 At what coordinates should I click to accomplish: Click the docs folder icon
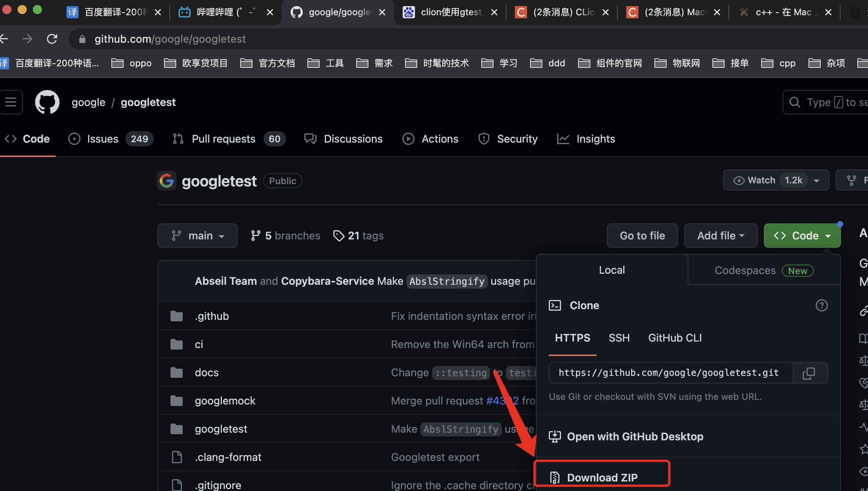pyautogui.click(x=177, y=372)
